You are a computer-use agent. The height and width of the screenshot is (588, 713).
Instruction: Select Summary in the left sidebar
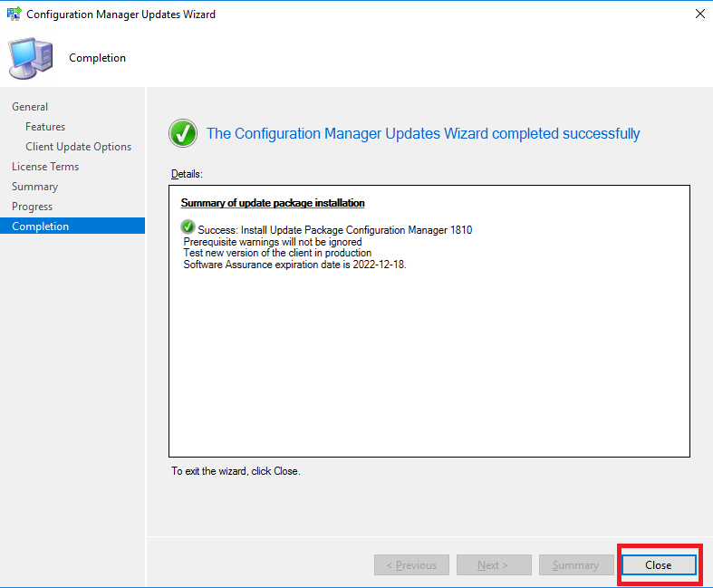click(x=34, y=187)
